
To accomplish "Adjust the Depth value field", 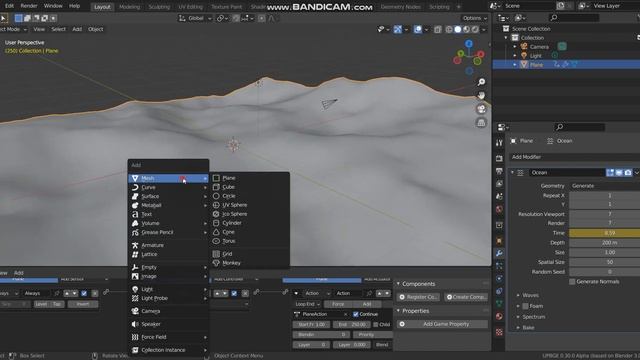I will pyautogui.click(x=604, y=243).
